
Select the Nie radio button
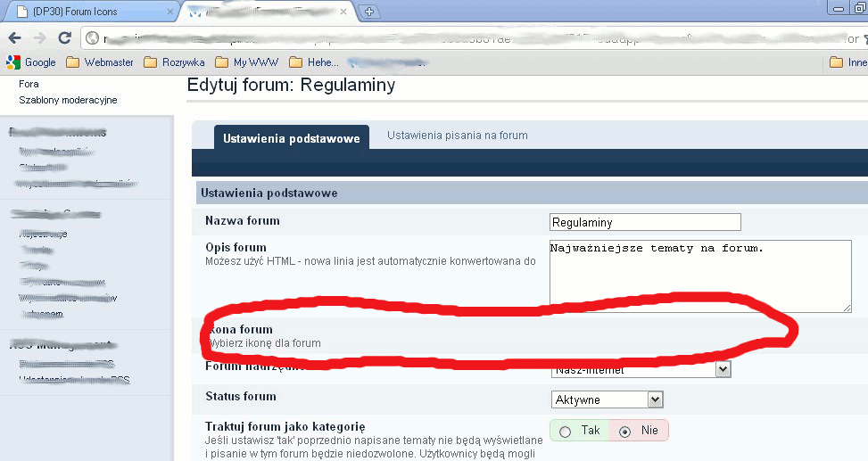[x=624, y=432]
